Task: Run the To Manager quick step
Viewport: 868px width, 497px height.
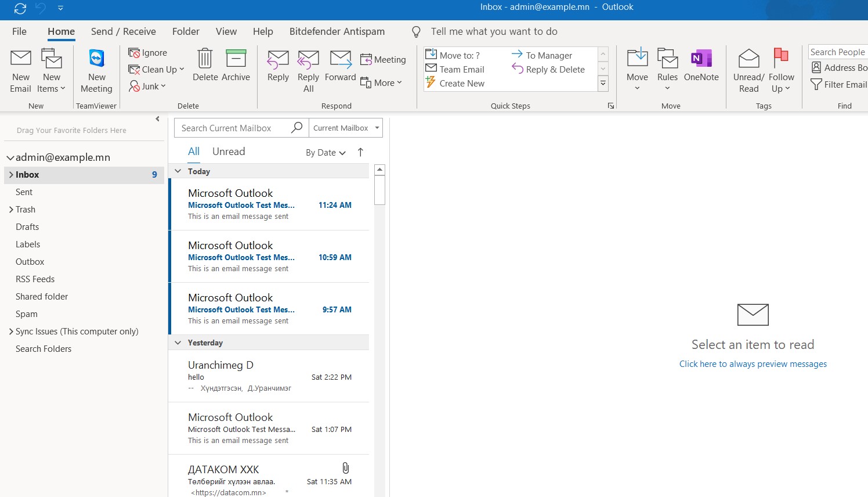Action: coord(542,55)
